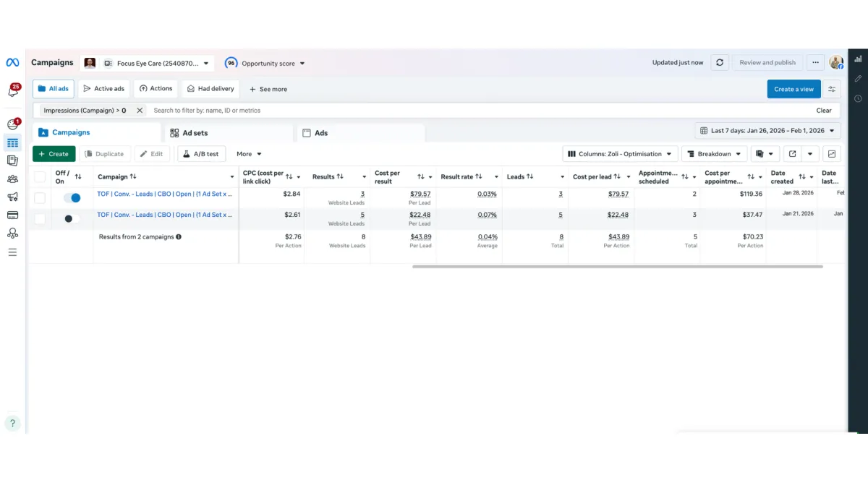Open the Breakdown dropdown
This screenshot has height=488, width=868.
[x=715, y=154]
